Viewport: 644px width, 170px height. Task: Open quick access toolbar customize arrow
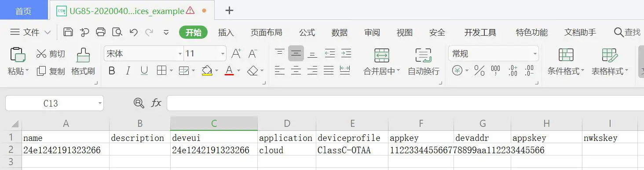click(x=166, y=32)
